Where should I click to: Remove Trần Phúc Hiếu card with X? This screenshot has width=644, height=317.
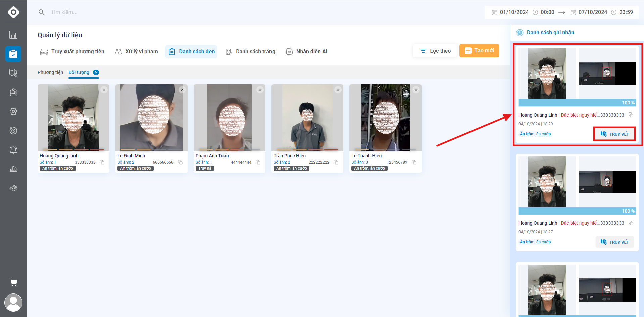point(338,90)
